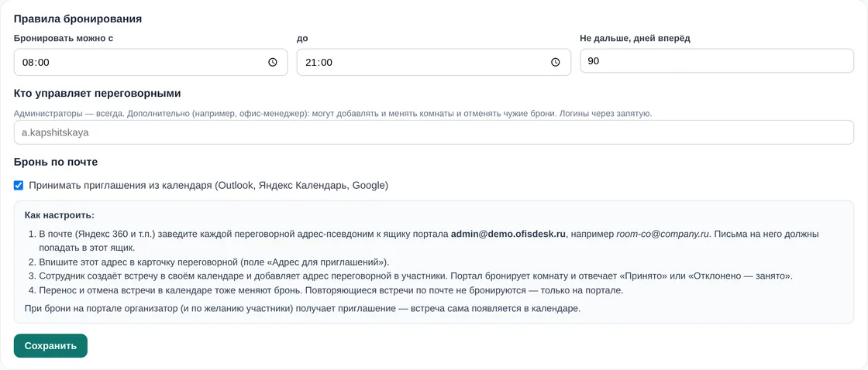Click step 2 text Впишите этот адрес
The height and width of the screenshot is (370, 868).
[215, 262]
